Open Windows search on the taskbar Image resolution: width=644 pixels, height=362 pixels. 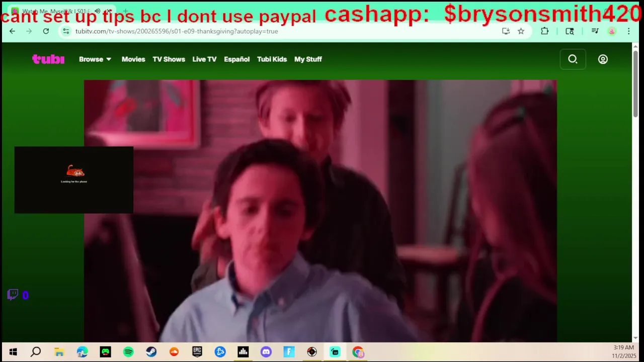pos(36,352)
